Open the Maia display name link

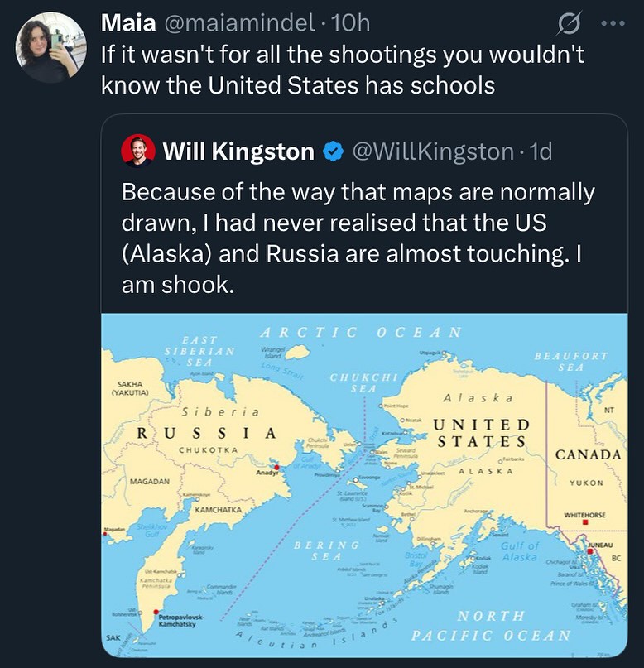(127, 24)
